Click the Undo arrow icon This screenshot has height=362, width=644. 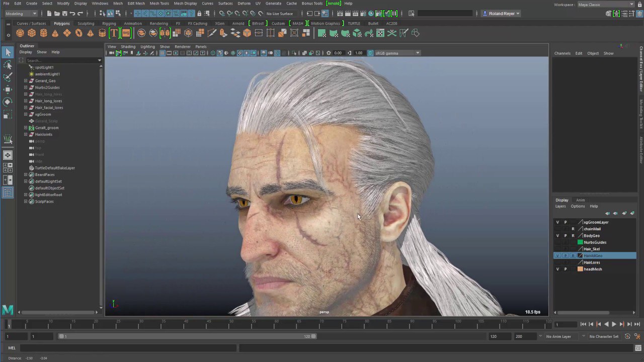click(72, 14)
